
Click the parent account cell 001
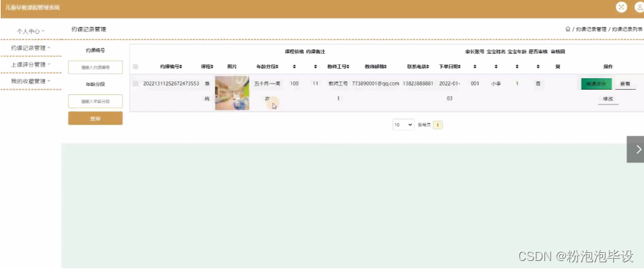point(475,84)
